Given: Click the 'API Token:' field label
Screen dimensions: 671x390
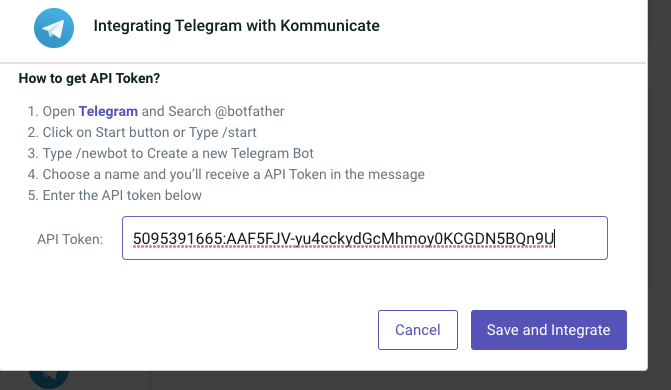Looking at the screenshot, I should coord(70,239).
